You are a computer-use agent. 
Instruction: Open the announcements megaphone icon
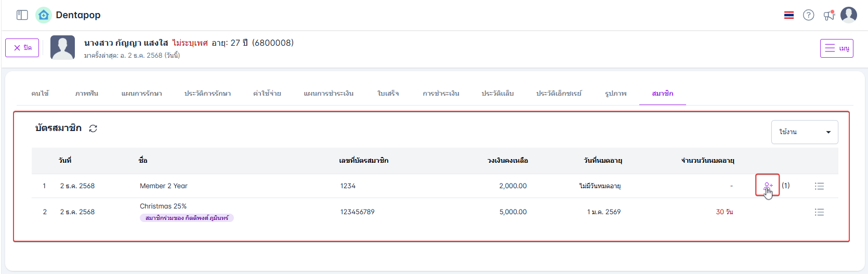[828, 15]
